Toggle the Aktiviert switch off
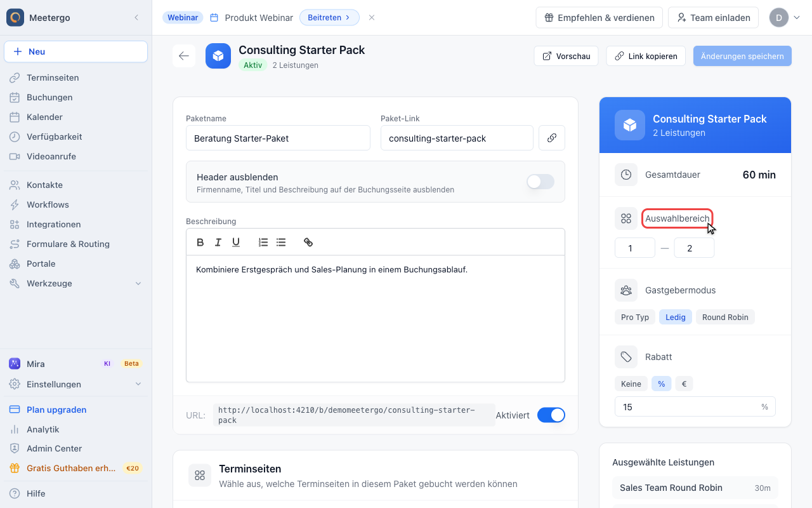 (x=551, y=415)
